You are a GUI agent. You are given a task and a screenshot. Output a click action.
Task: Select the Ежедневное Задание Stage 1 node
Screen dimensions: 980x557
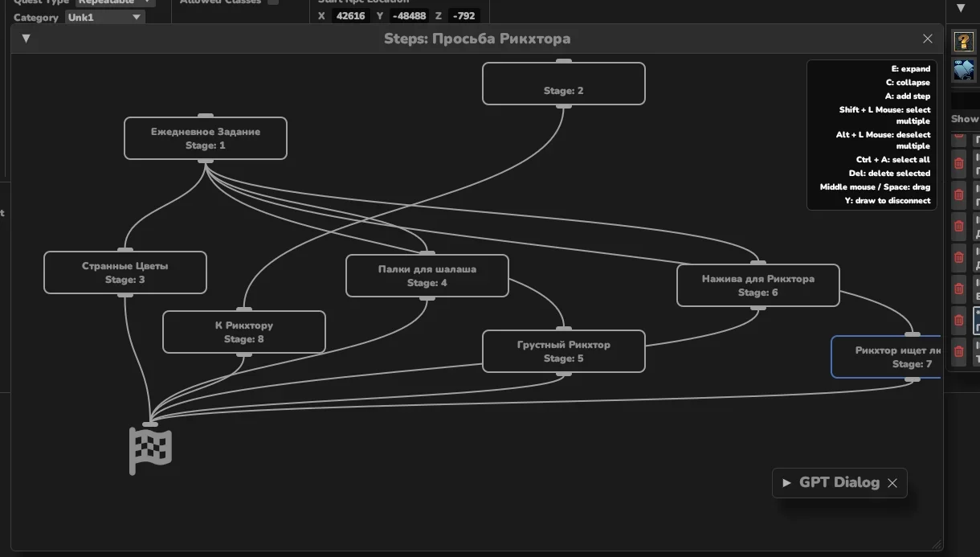[206, 138]
